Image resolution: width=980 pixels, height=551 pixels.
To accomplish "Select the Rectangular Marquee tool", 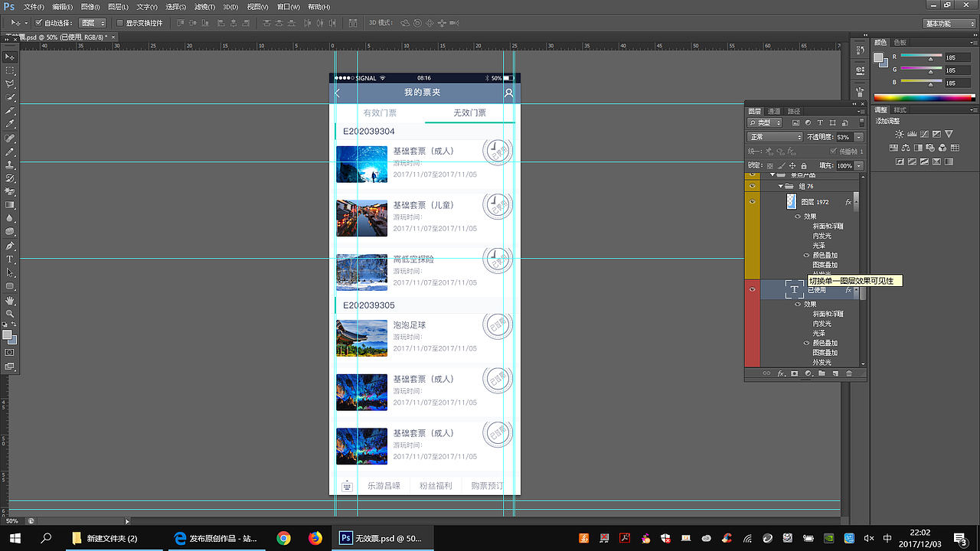I will point(10,70).
